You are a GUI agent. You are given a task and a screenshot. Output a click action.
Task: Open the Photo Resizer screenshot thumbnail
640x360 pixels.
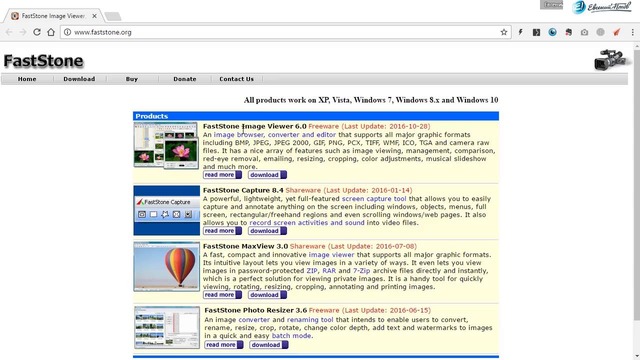coord(167,327)
